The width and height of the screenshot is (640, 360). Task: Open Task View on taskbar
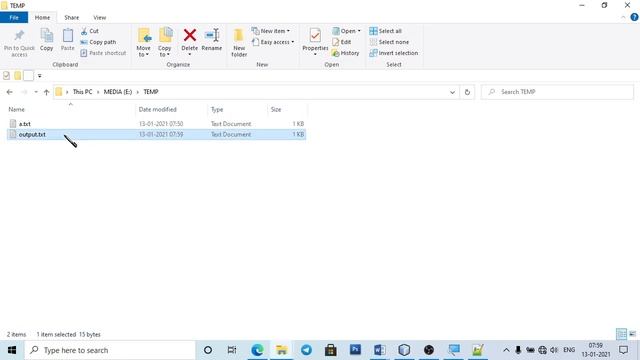pos(232,350)
